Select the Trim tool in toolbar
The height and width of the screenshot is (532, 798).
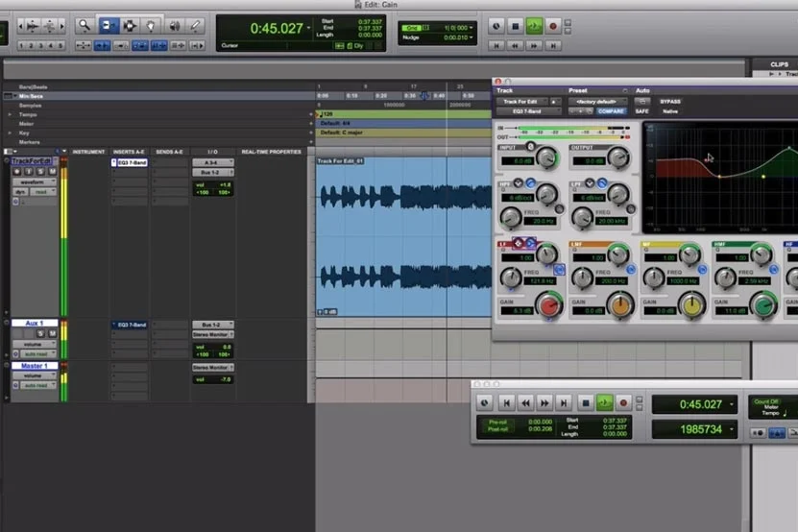click(108, 26)
